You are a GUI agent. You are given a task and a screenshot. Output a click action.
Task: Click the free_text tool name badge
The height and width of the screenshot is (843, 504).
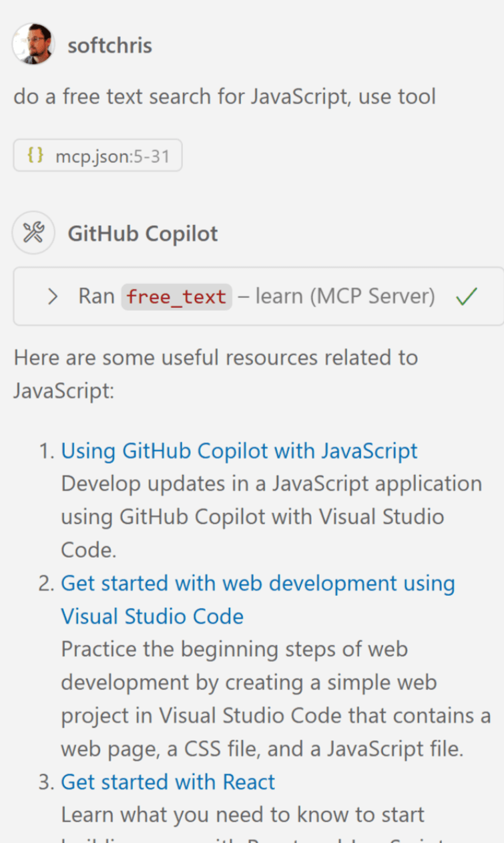coord(177,296)
